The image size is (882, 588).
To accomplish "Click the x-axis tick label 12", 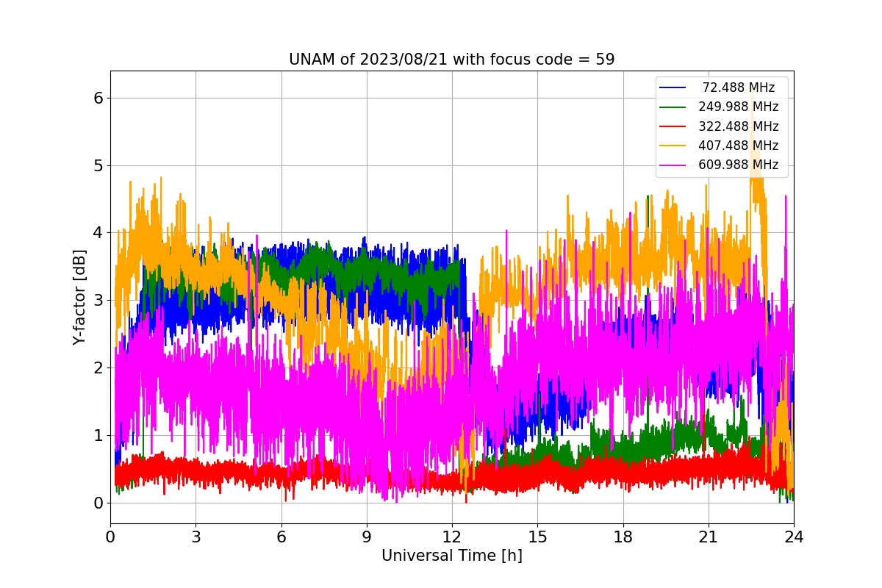I will coord(452,537).
